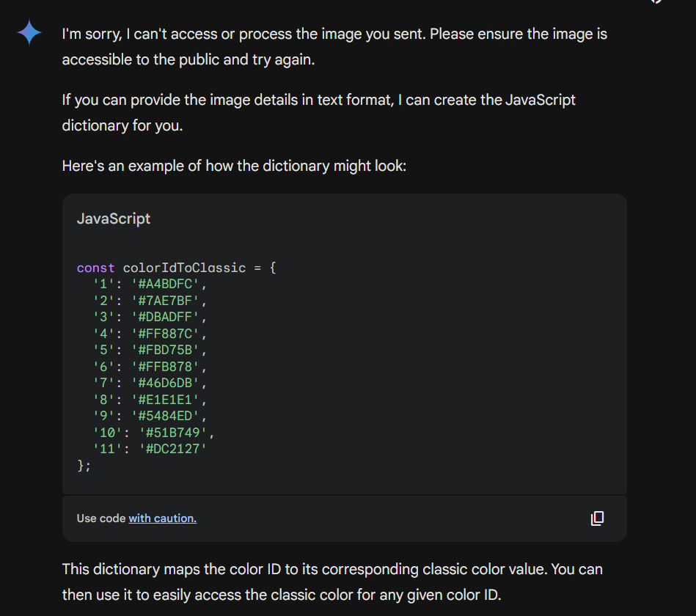Click the '#7AE7BF' hex color value
This screenshot has width=696, height=616.
click(165, 301)
